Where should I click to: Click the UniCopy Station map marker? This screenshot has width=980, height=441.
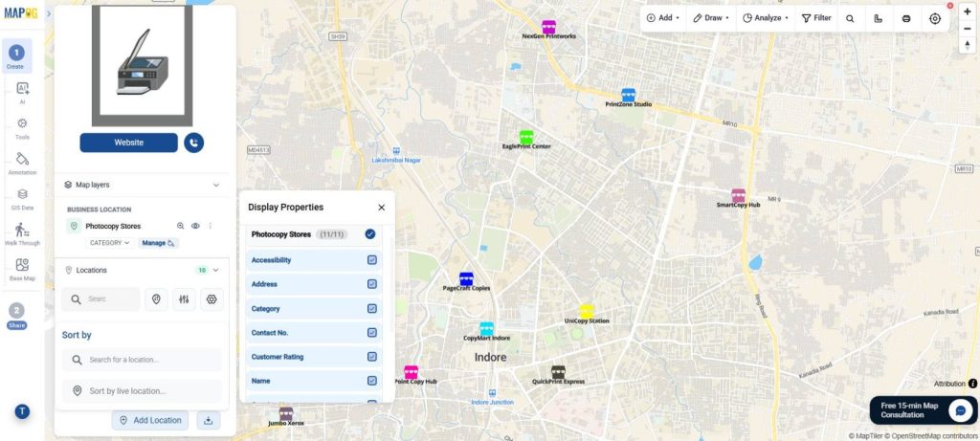pyautogui.click(x=587, y=311)
